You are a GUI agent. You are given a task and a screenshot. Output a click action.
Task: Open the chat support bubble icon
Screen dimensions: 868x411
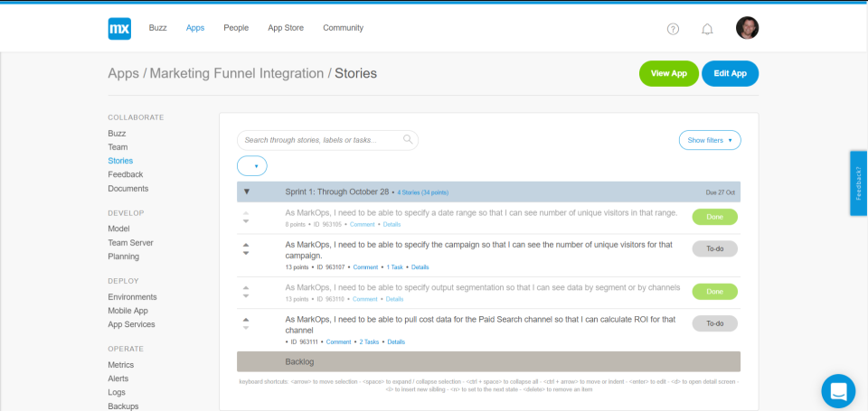click(x=838, y=391)
